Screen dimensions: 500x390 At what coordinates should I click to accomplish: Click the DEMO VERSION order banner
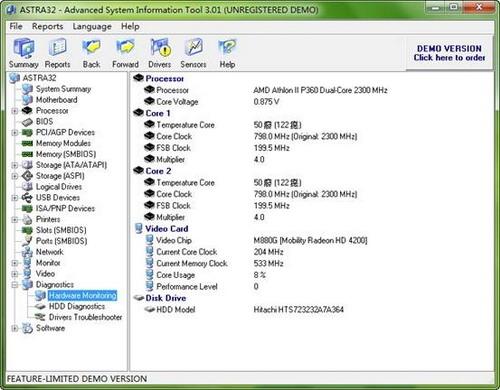click(449, 53)
